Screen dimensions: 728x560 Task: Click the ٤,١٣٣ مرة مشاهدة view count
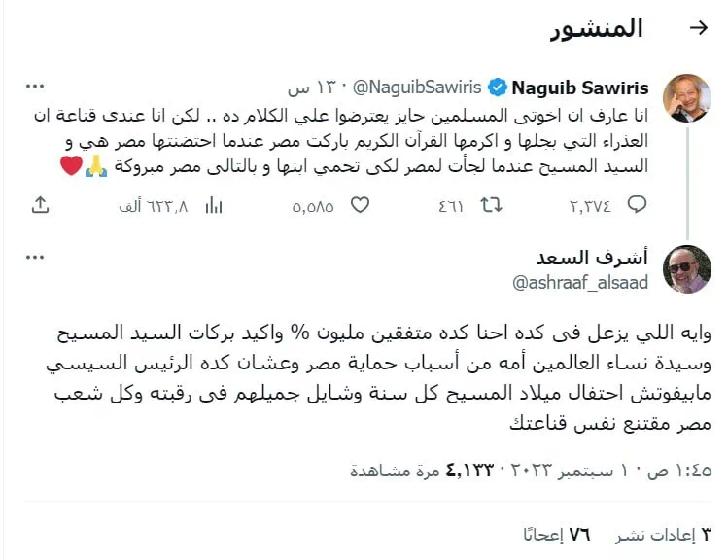coord(421,471)
